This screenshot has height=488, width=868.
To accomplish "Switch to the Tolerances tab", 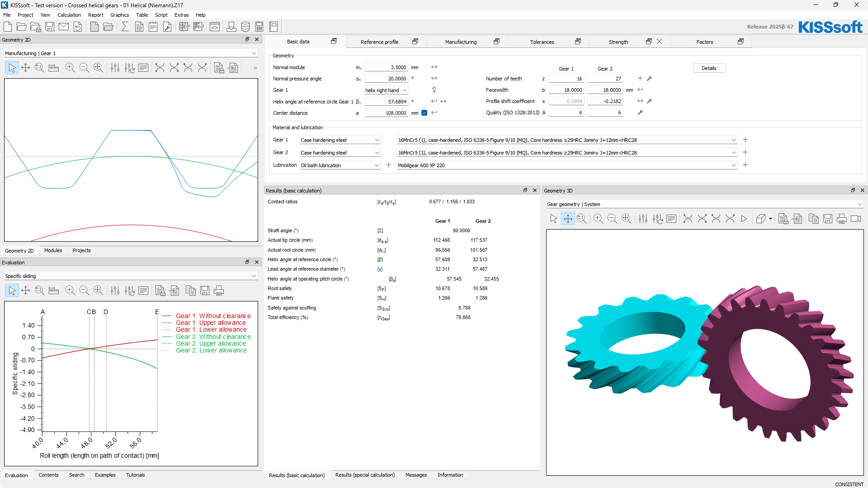I will point(542,42).
